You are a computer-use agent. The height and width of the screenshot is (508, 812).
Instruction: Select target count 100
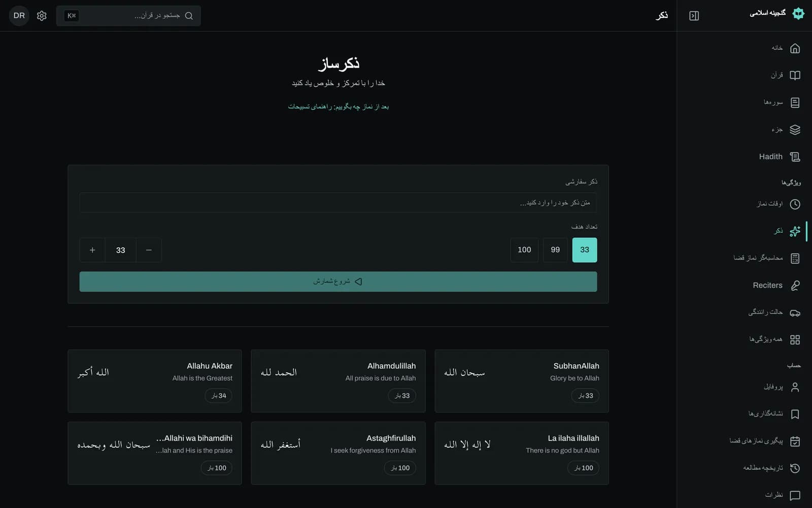[524, 250]
